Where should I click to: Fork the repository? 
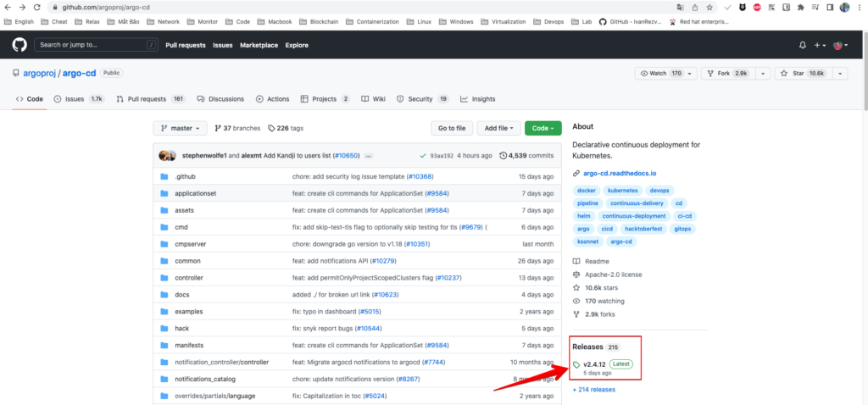(x=727, y=74)
